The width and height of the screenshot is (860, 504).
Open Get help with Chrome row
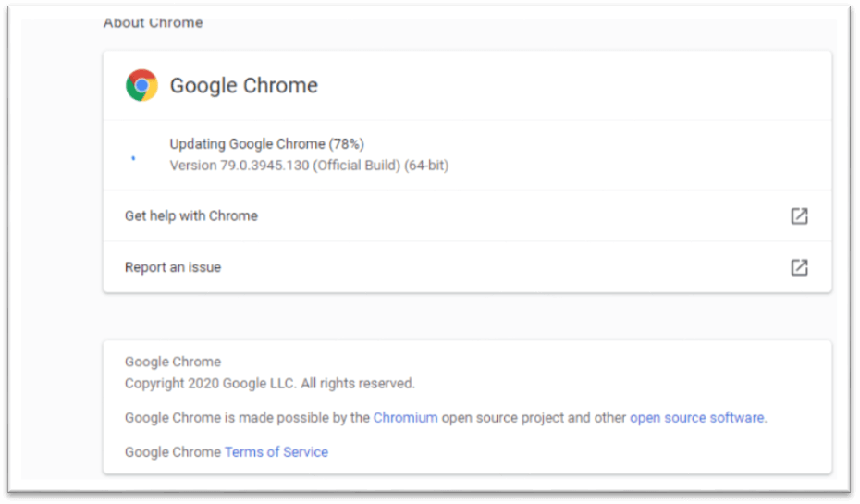pyautogui.click(x=467, y=216)
